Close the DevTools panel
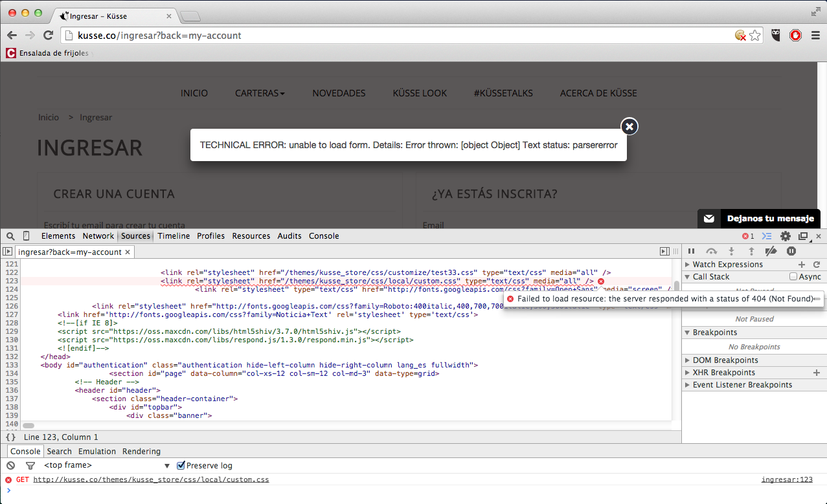Viewport: 827px width, 504px height. [x=819, y=237]
